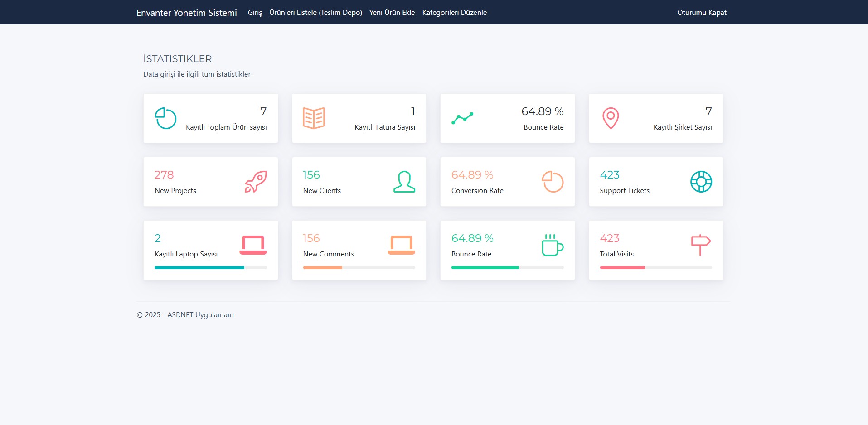Click the Envanter Yönetim Sistemi brand title

point(187,12)
